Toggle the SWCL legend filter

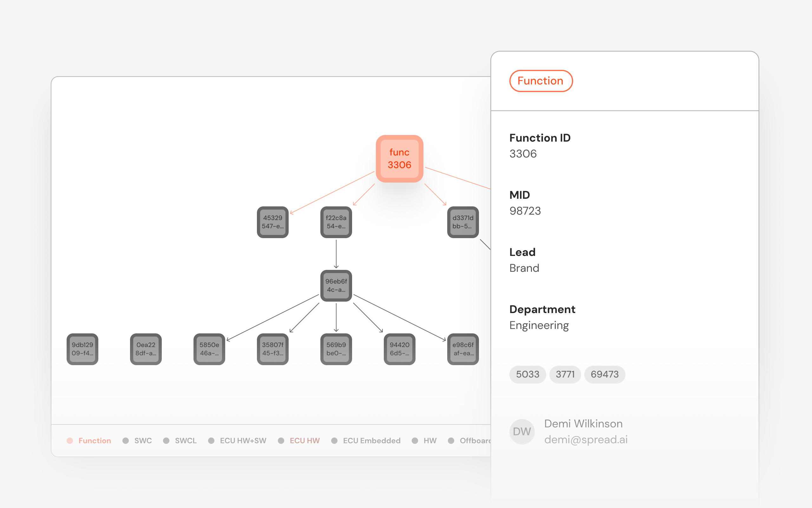pos(180,440)
